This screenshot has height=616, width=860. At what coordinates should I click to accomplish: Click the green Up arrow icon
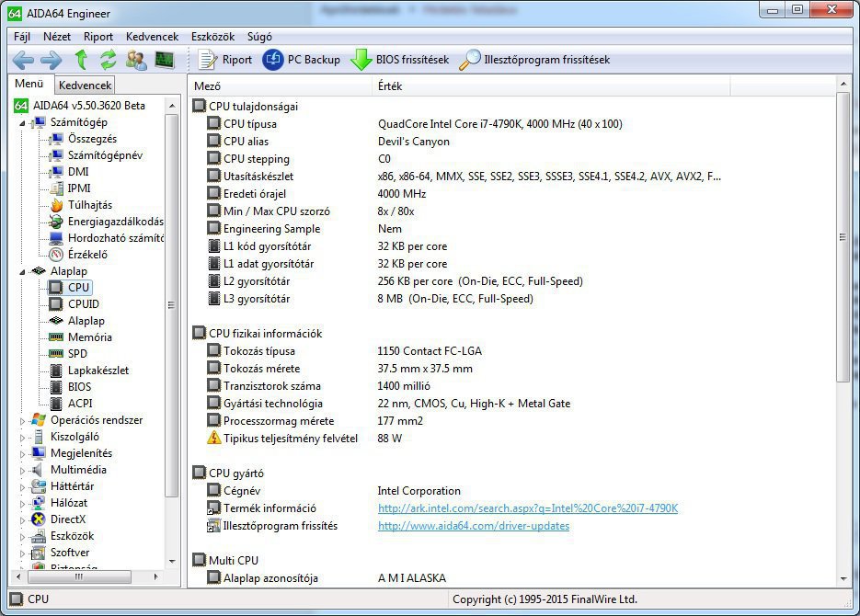coord(81,59)
